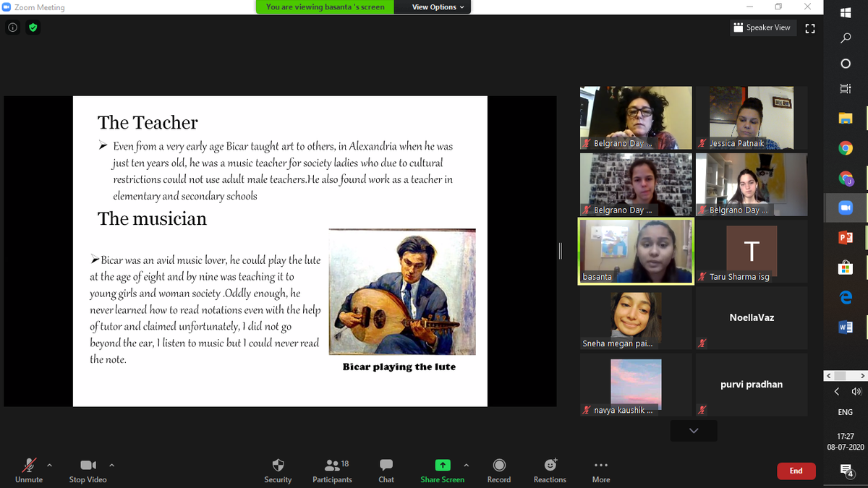Open the taskbar volume control
The width and height of the screenshot is (868, 488).
pos(857,391)
